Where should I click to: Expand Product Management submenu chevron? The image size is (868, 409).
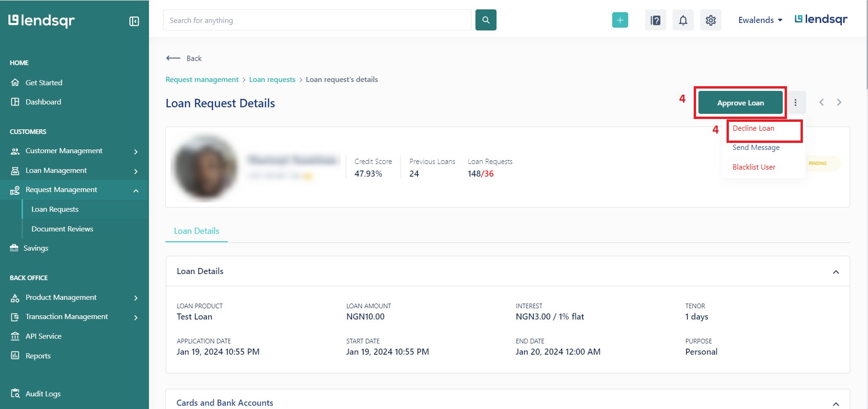[136, 298]
